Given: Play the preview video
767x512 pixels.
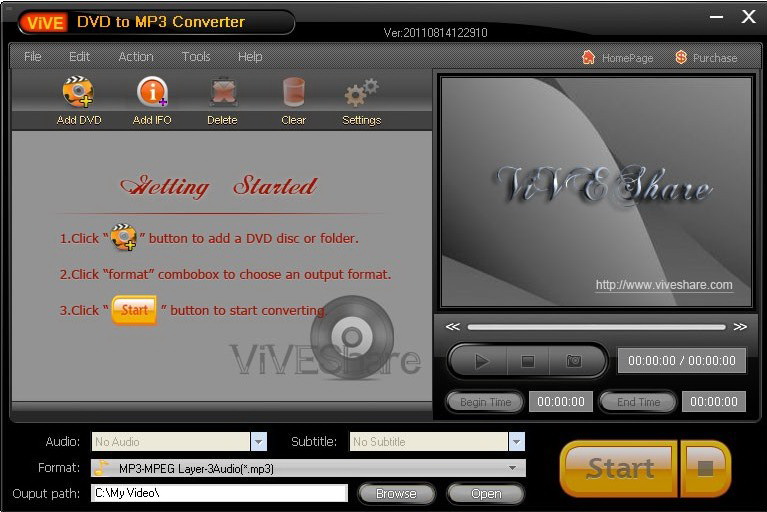Looking at the screenshot, I should click(481, 361).
